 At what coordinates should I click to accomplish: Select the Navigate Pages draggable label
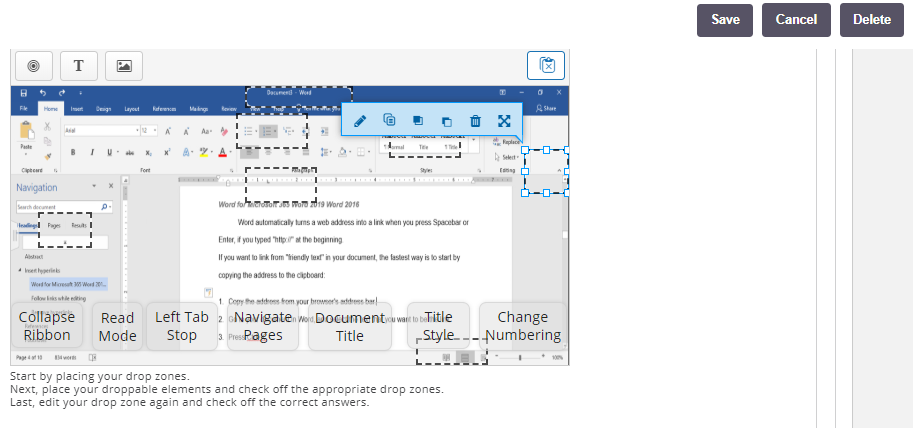click(x=263, y=326)
